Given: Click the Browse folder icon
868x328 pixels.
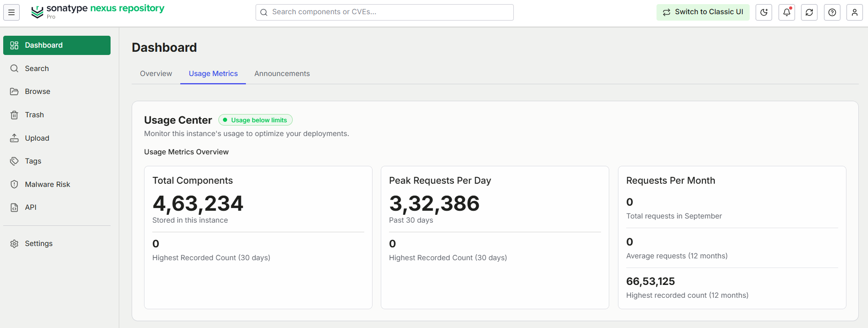Looking at the screenshot, I should pyautogui.click(x=14, y=92).
